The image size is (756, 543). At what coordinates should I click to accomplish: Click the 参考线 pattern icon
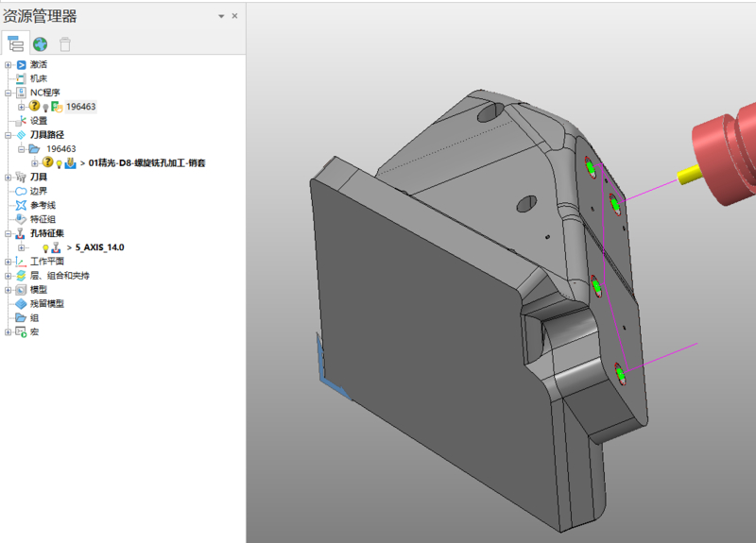[21, 205]
